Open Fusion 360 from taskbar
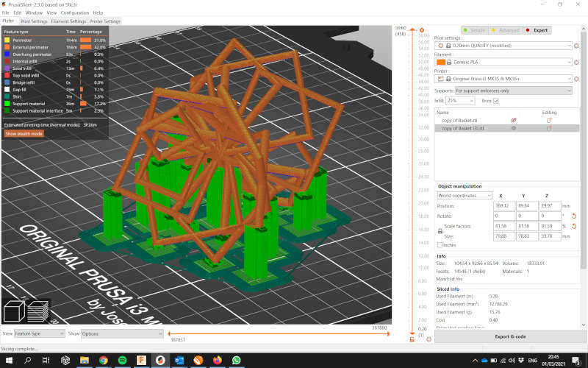588x368 pixels. pyautogui.click(x=141, y=360)
